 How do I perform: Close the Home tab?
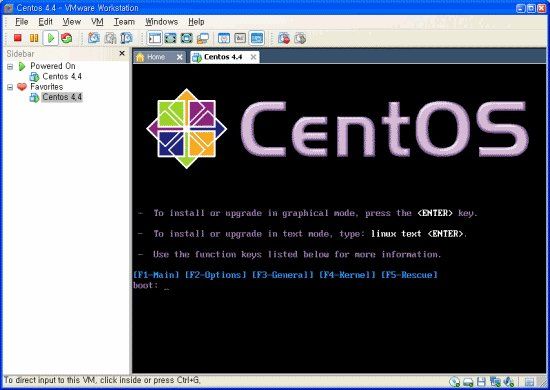[x=180, y=57]
